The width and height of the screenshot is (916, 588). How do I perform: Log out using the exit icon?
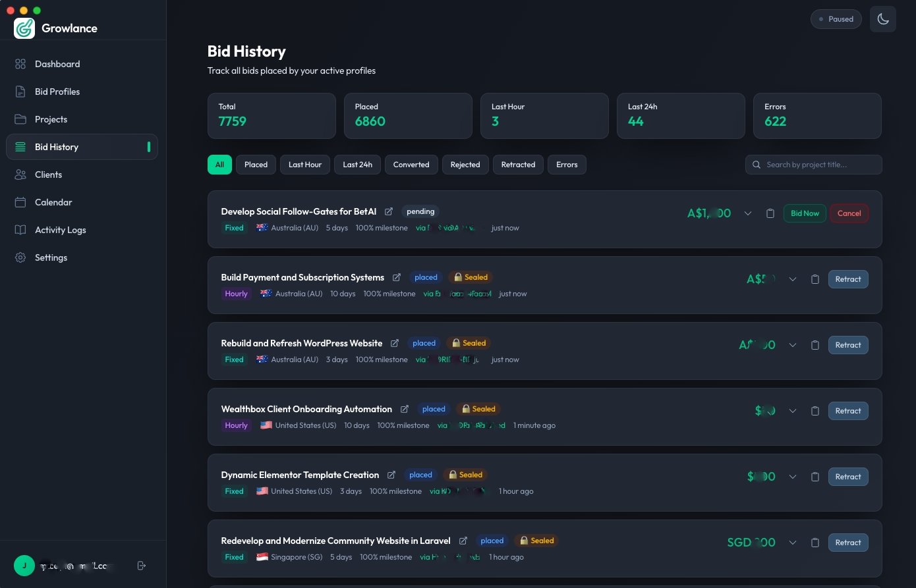(x=141, y=566)
